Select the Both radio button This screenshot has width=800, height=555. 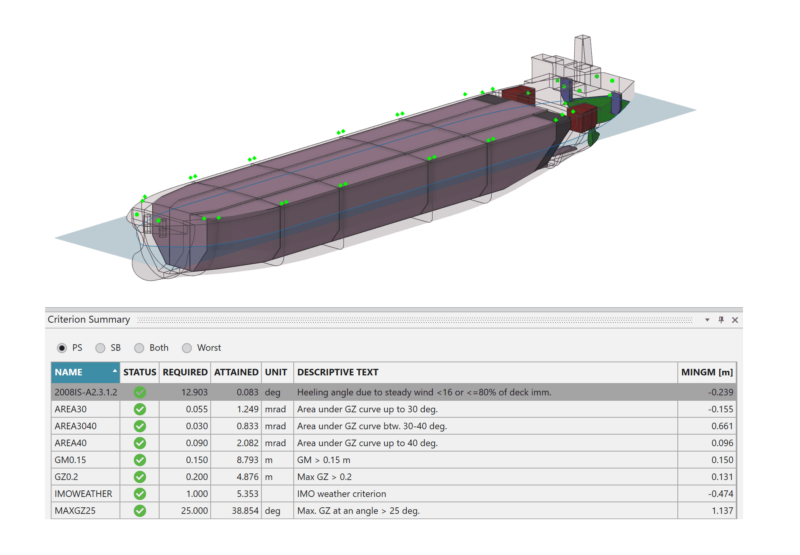click(139, 348)
